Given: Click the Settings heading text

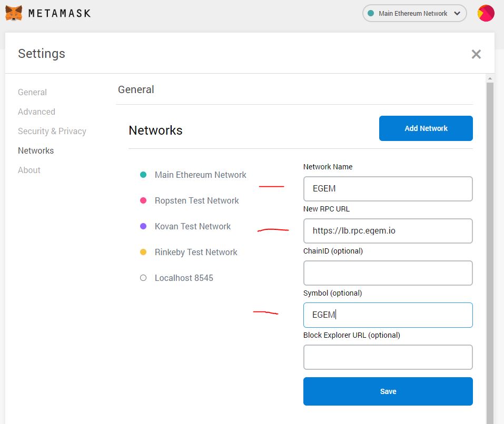Looking at the screenshot, I should (x=42, y=54).
